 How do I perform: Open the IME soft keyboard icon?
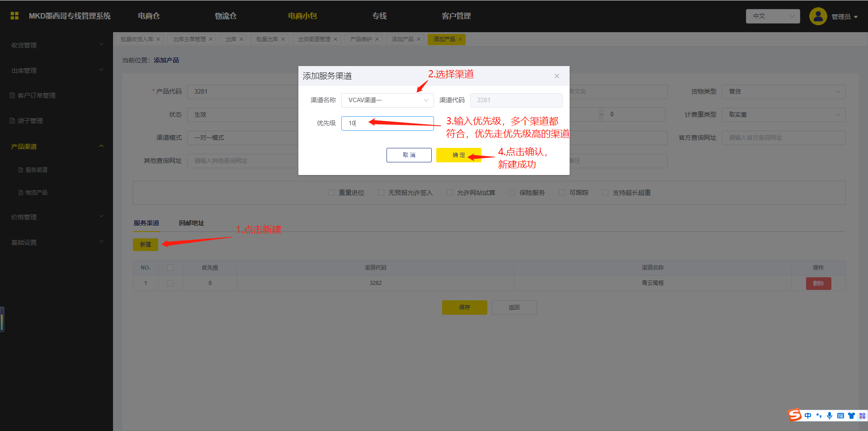840,416
